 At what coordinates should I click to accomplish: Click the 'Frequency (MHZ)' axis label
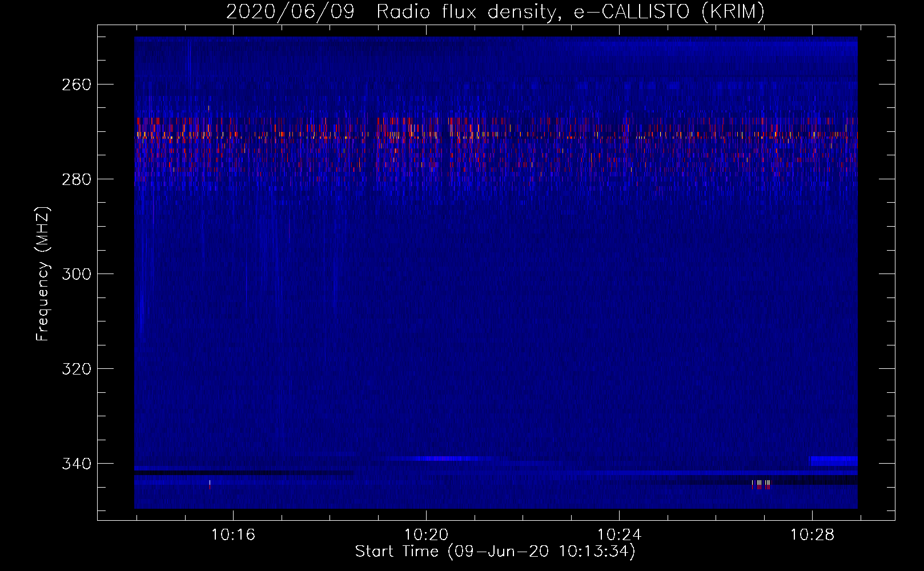point(43,274)
